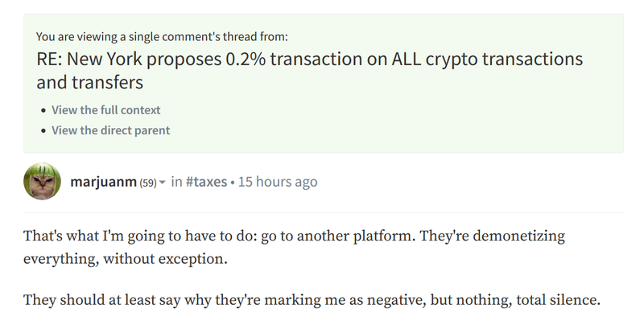Click marjuanm's cat avatar picture

43,183
